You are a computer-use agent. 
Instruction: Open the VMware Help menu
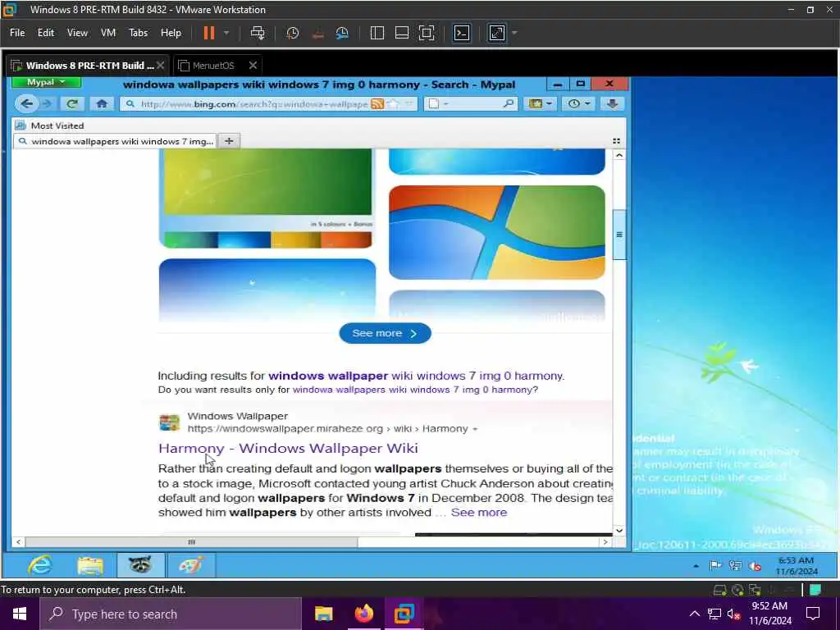click(171, 33)
